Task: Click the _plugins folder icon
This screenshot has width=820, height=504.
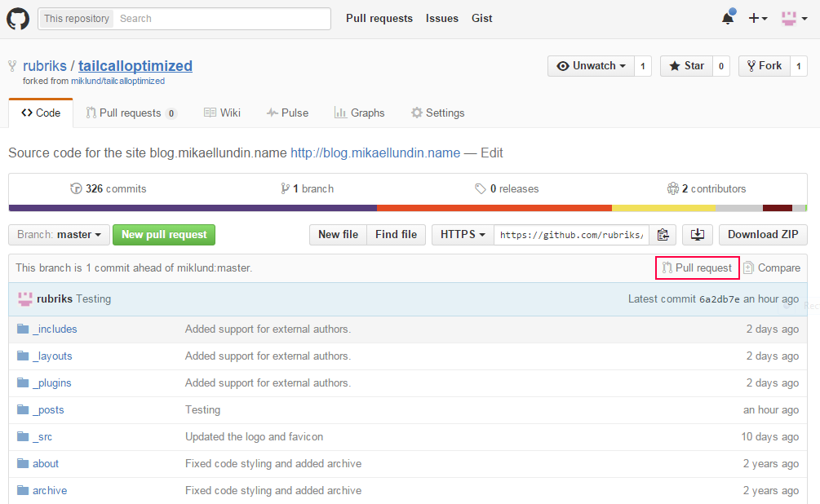Action: [23, 382]
